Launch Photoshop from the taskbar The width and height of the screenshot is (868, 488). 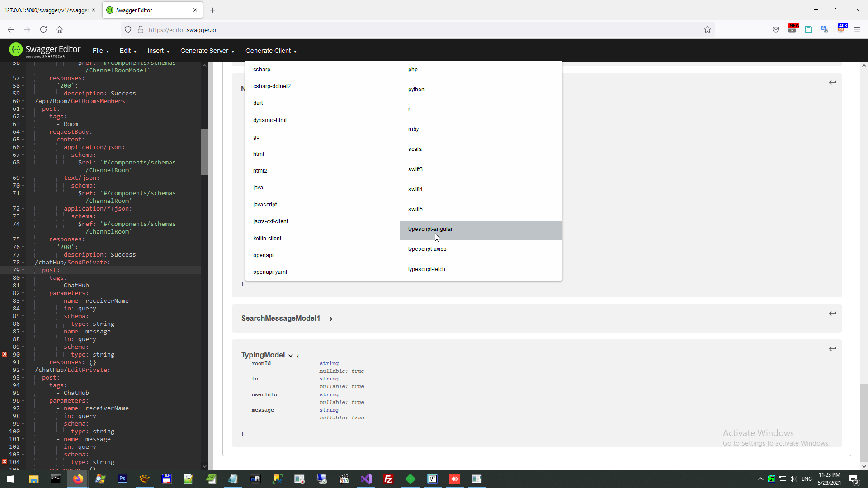point(122,479)
